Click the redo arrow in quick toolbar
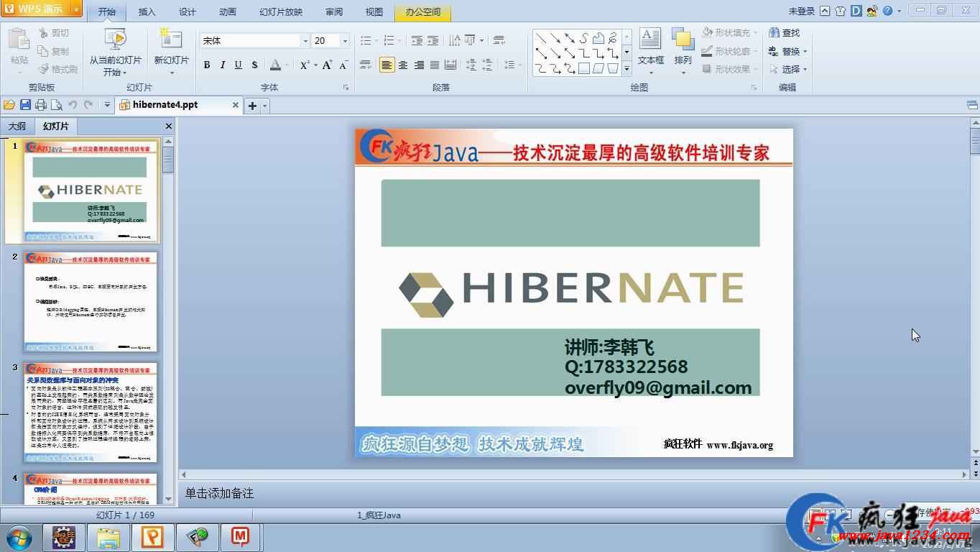Image resolution: width=980 pixels, height=552 pixels. (x=88, y=105)
